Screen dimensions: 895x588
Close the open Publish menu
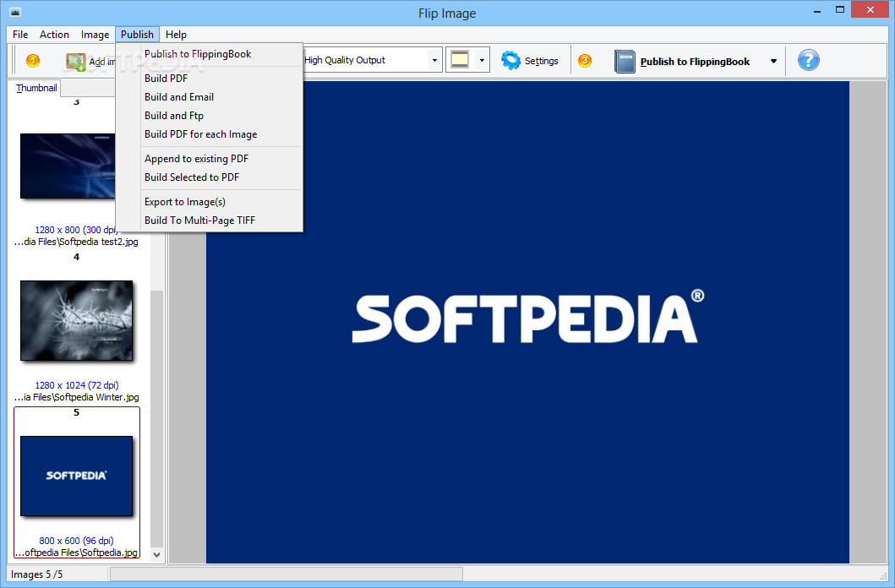pos(137,35)
